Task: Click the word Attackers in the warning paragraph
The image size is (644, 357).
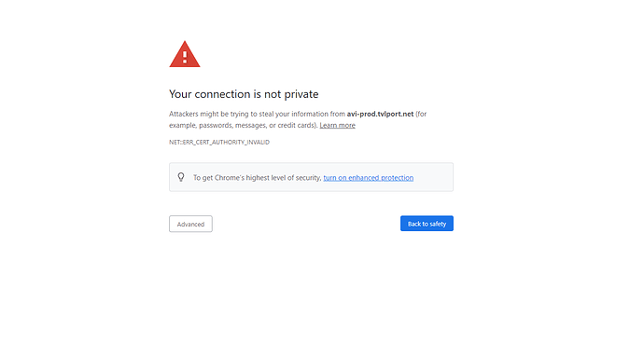Action: tap(184, 114)
